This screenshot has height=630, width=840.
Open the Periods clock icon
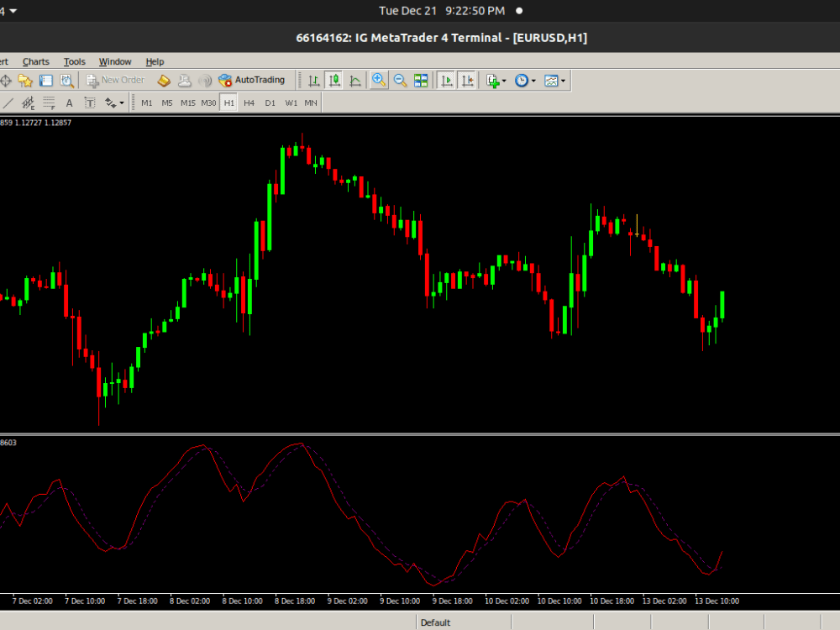[522, 81]
